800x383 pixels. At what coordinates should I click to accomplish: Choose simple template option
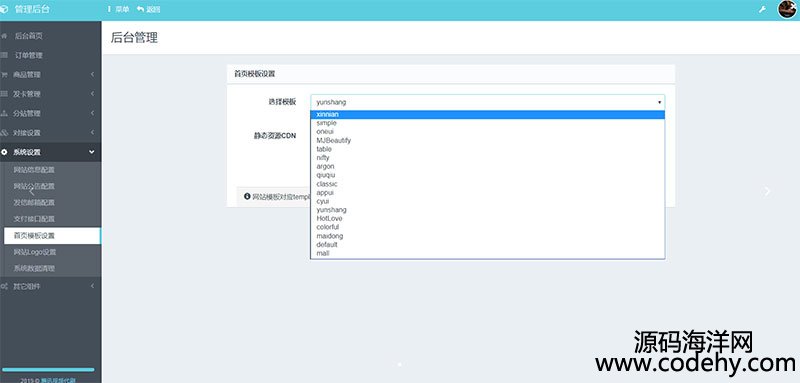click(x=487, y=123)
